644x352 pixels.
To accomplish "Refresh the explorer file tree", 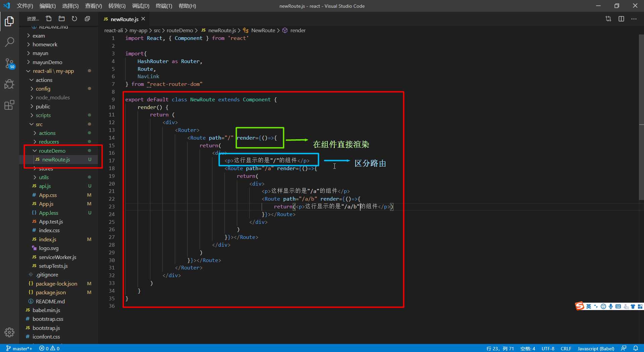I will coord(74,19).
